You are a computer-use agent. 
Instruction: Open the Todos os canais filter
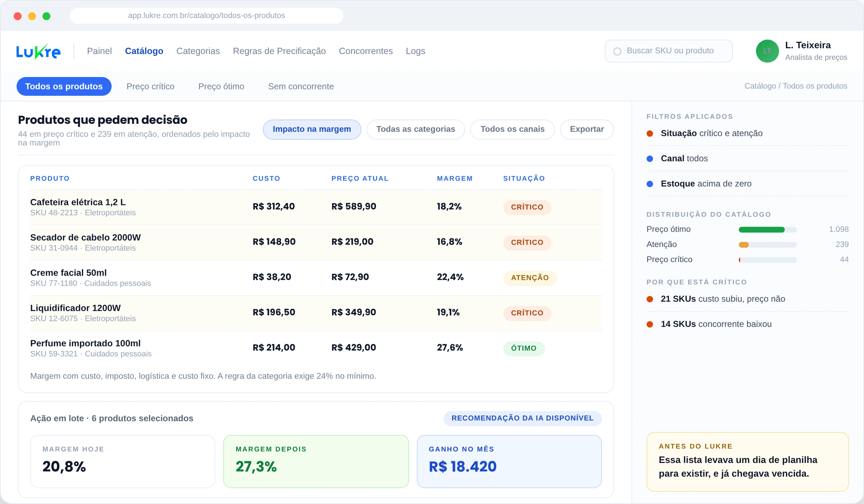coord(513,129)
